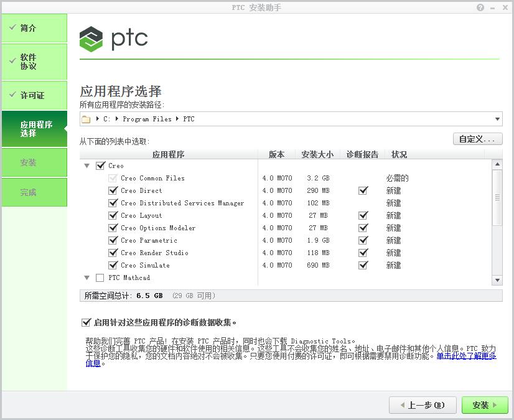514x420 pixels.
Task: Open the install path dropdown
Action: [x=497, y=119]
